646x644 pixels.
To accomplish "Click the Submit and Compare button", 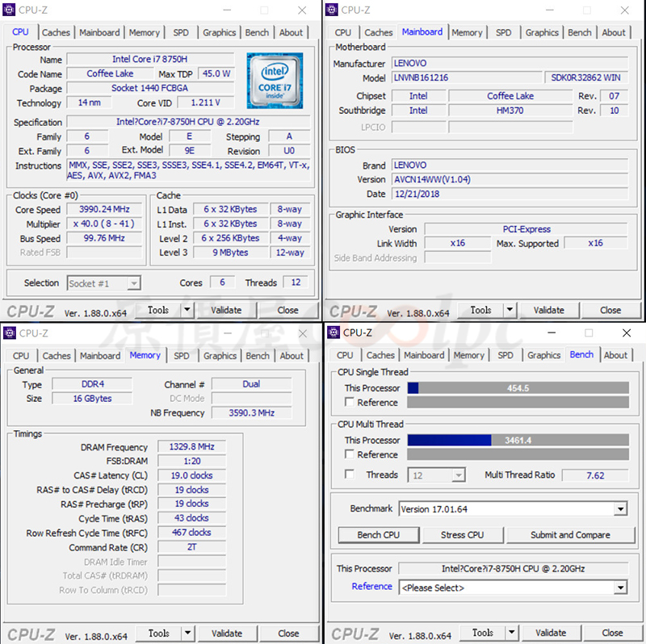I will tap(571, 535).
